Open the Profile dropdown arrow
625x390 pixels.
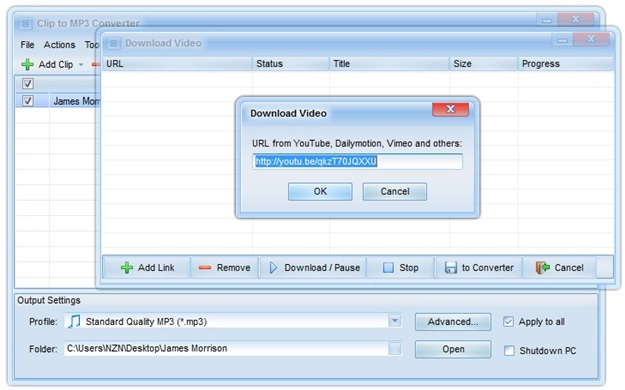pos(395,321)
